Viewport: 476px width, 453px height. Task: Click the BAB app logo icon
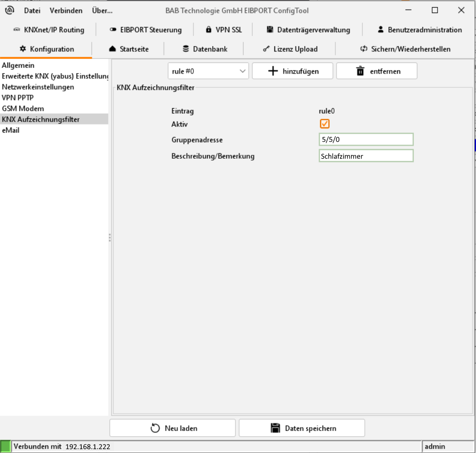point(9,10)
